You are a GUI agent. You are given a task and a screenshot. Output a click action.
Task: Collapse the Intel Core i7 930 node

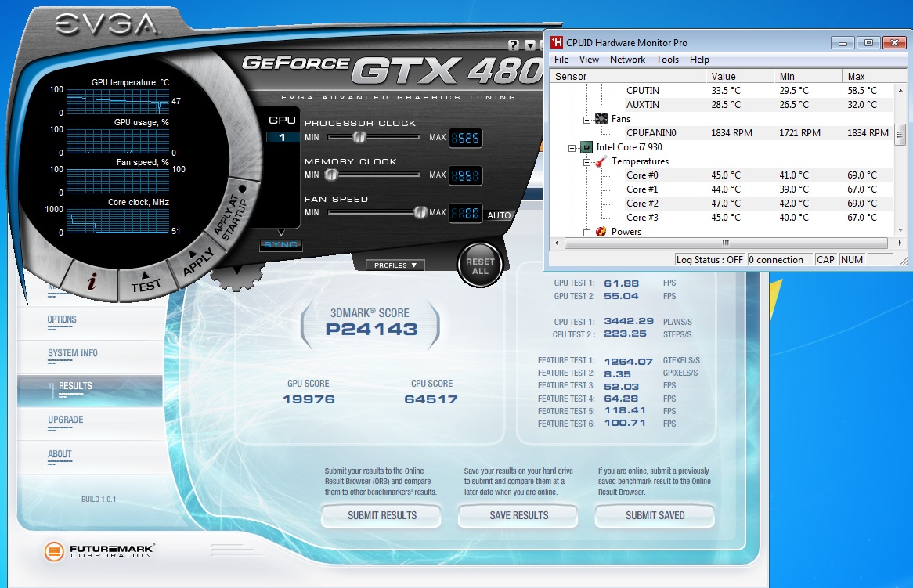[572, 148]
